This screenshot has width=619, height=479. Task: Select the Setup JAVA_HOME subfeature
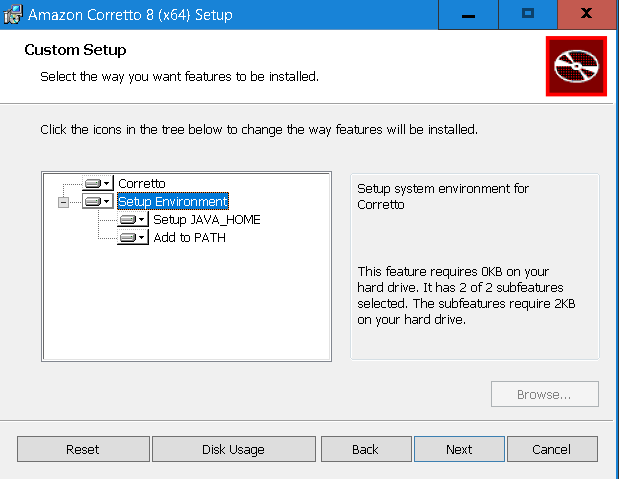pos(206,220)
